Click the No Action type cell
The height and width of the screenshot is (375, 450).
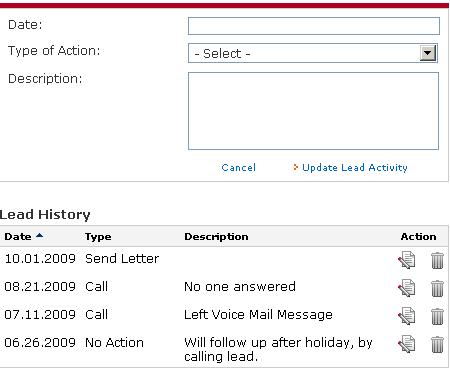tap(114, 343)
